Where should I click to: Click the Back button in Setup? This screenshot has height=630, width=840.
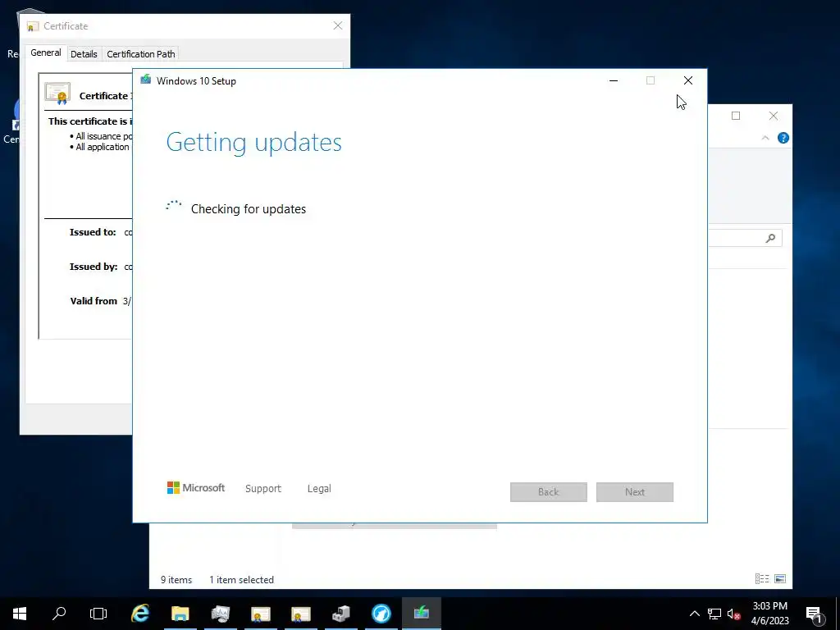pyautogui.click(x=549, y=492)
